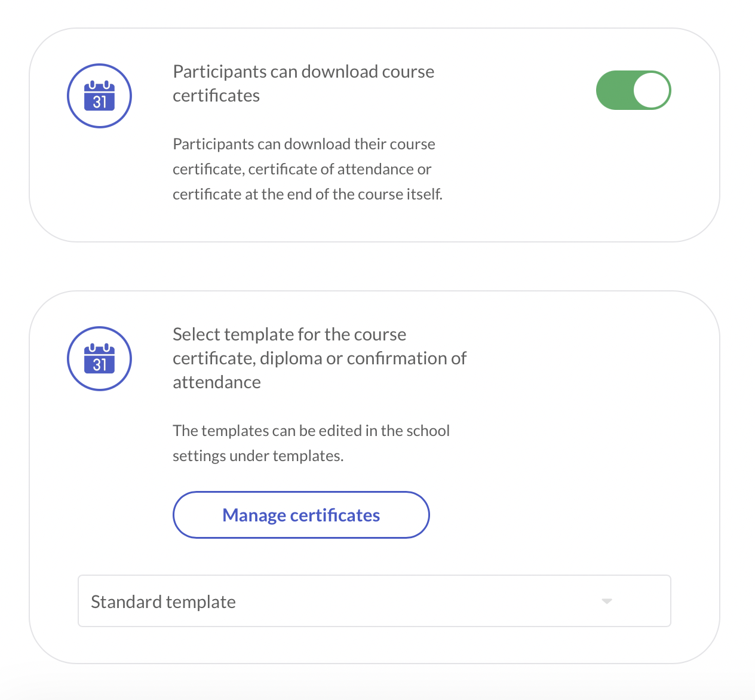Click heading 'Participants can download course certificates'

click(x=303, y=83)
